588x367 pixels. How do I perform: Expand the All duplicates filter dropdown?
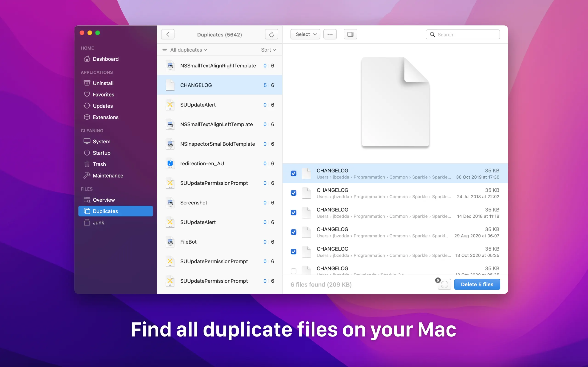click(188, 50)
